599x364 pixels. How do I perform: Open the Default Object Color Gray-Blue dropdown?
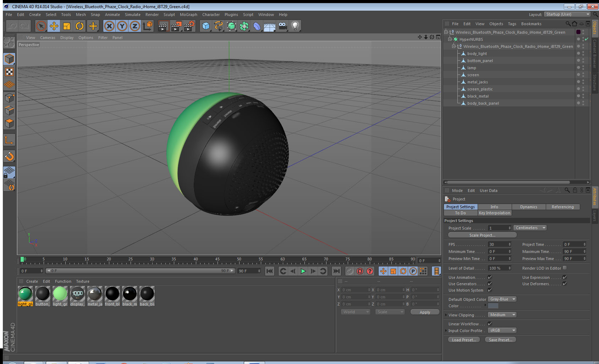(502, 299)
